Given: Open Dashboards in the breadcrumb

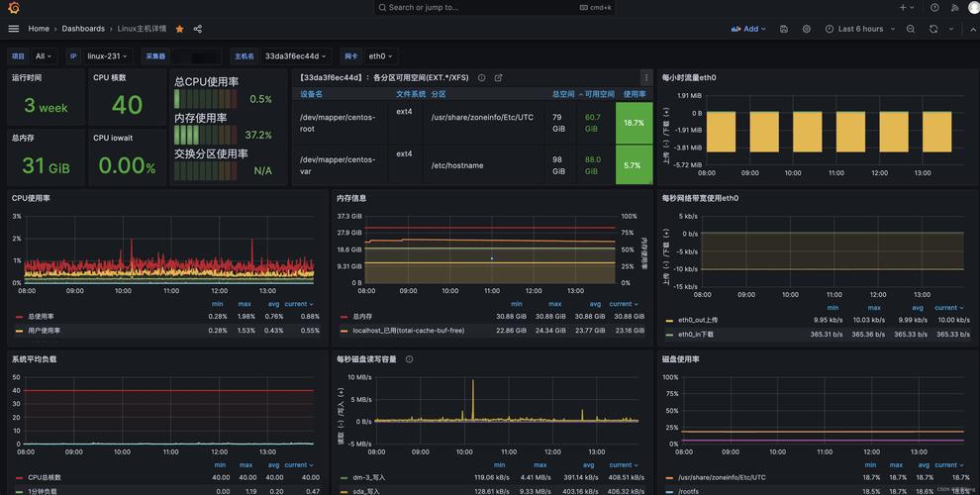Looking at the screenshot, I should click(83, 29).
